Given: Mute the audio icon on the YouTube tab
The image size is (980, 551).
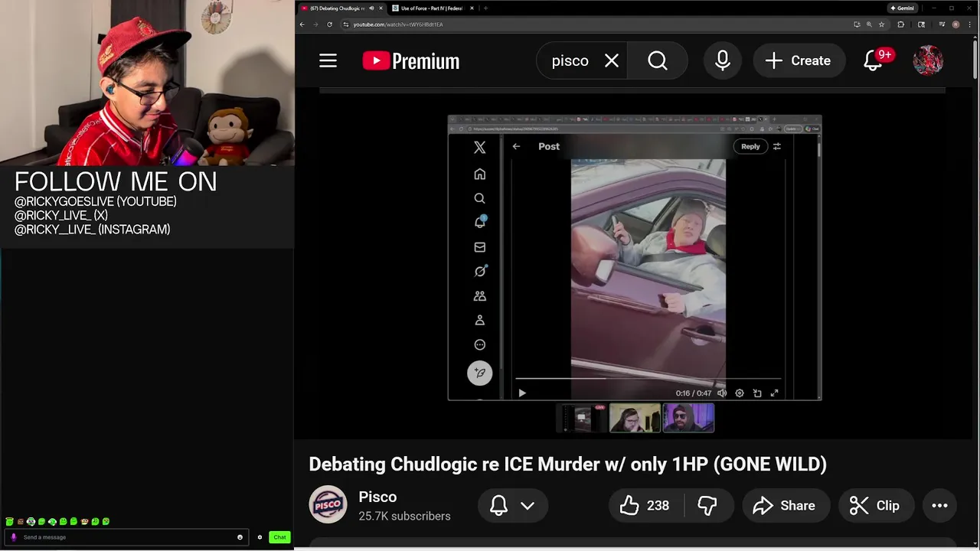Looking at the screenshot, I should (x=371, y=8).
